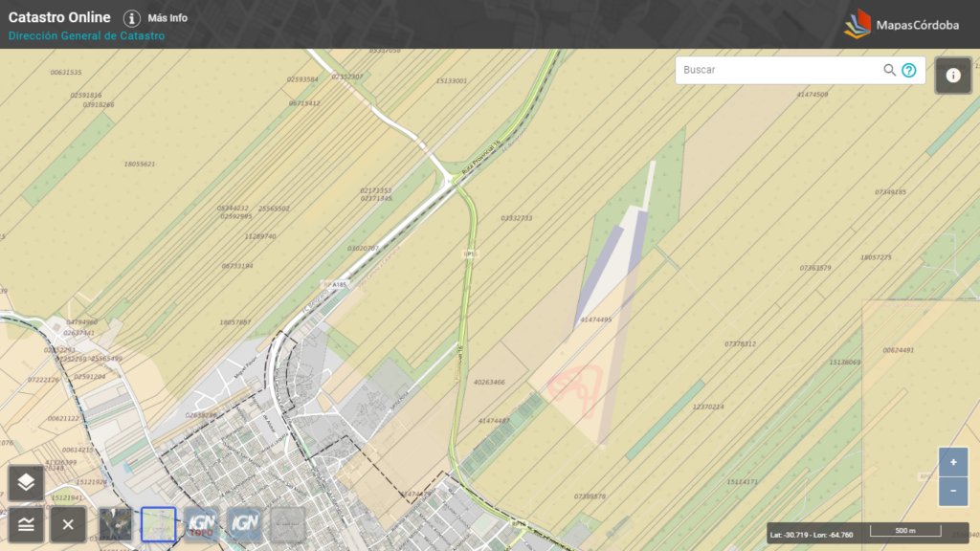Select parcel labeled 06733194
This screenshot has height=551, width=980.
coord(237,266)
